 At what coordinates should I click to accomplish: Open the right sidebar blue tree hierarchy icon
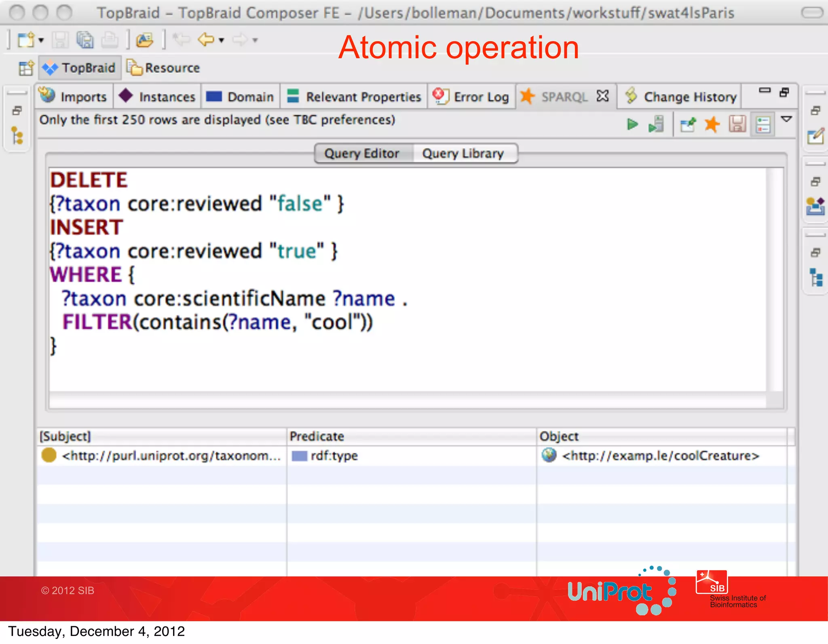pos(816,277)
